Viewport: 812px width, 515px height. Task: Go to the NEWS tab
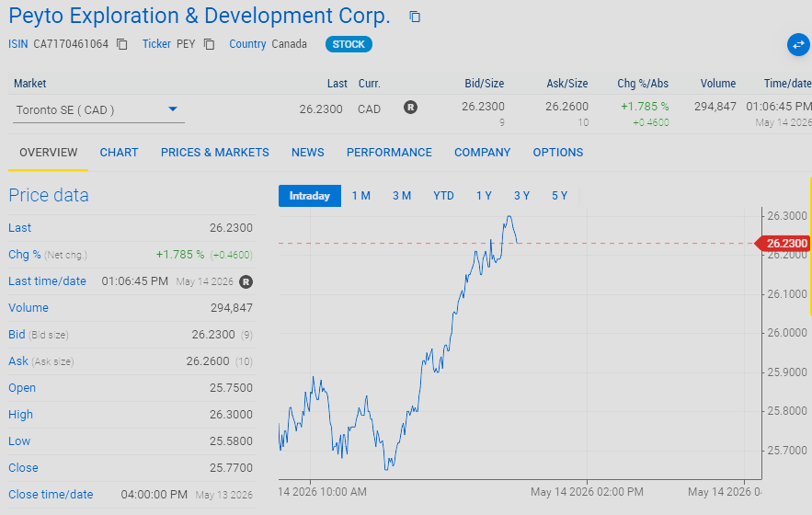(308, 153)
